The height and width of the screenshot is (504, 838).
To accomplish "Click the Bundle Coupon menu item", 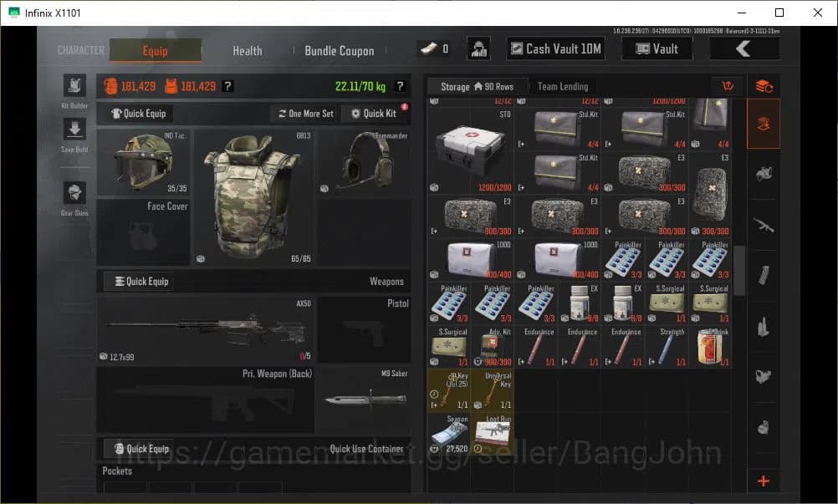I will (340, 50).
